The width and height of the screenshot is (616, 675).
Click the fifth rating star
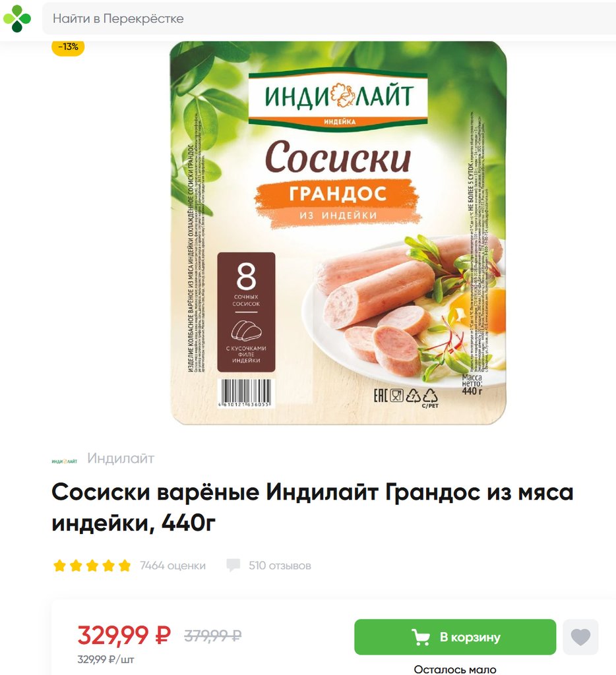125,565
